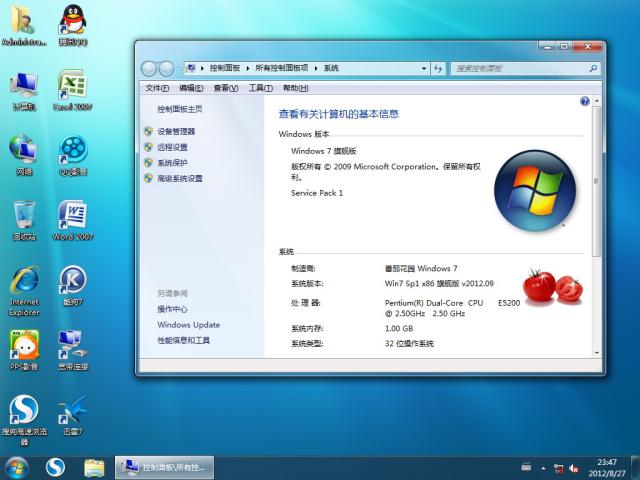Image resolution: width=640 pixels, height=480 pixels.
Task: Click 'Win7 Sp1 x86 旗舰版 v2012.09' text
Action: tap(439, 284)
